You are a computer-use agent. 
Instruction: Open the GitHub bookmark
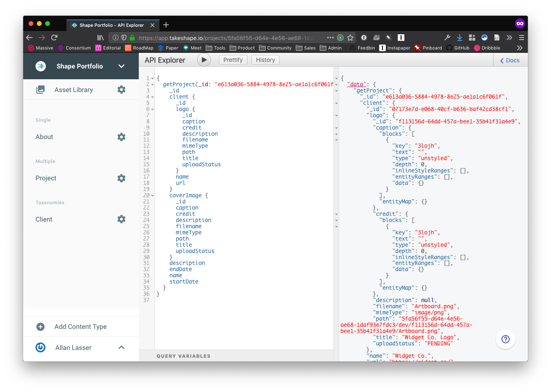pos(458,48)
